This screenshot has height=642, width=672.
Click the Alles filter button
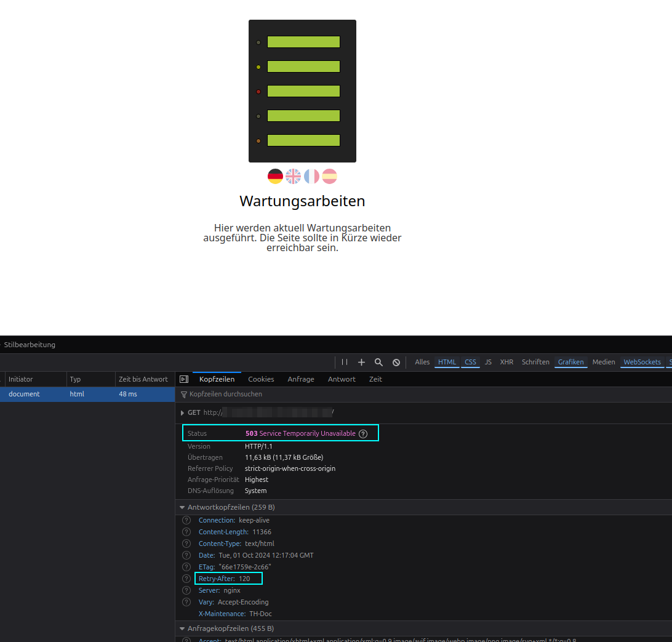click(422, 362)
